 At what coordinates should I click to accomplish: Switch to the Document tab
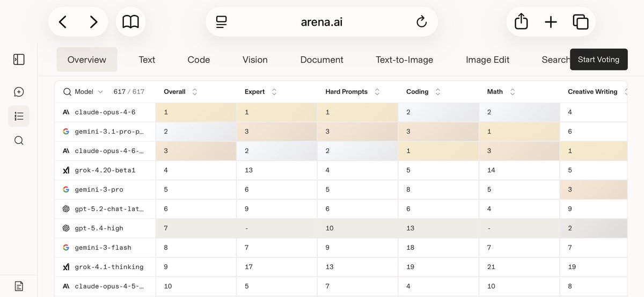[322, 60]
